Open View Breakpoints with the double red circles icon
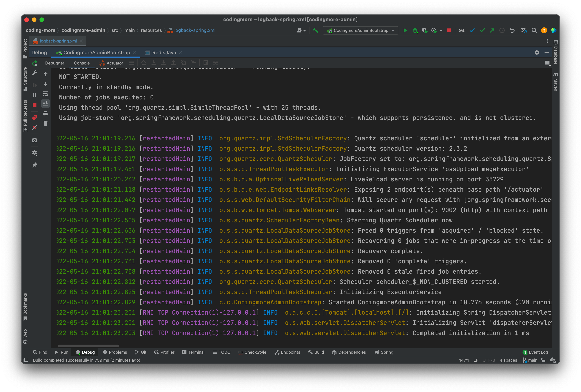The width and height of the screenshot is (581, 392). [35, 118]
